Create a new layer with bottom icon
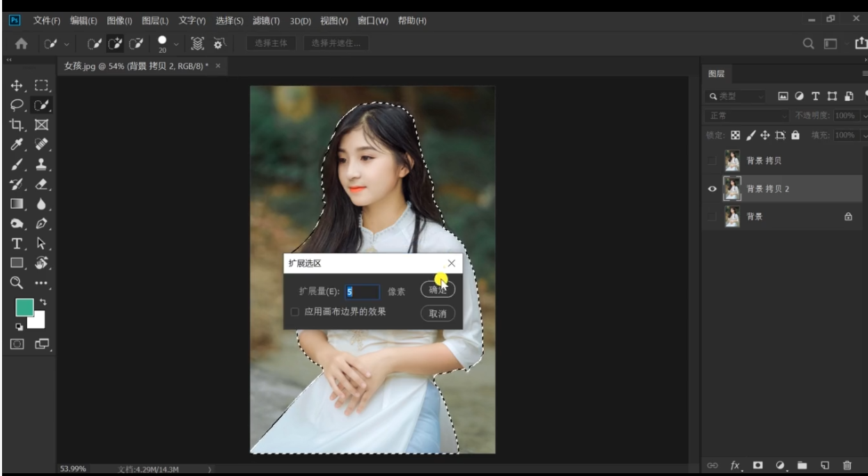 (x=824, y=465)
